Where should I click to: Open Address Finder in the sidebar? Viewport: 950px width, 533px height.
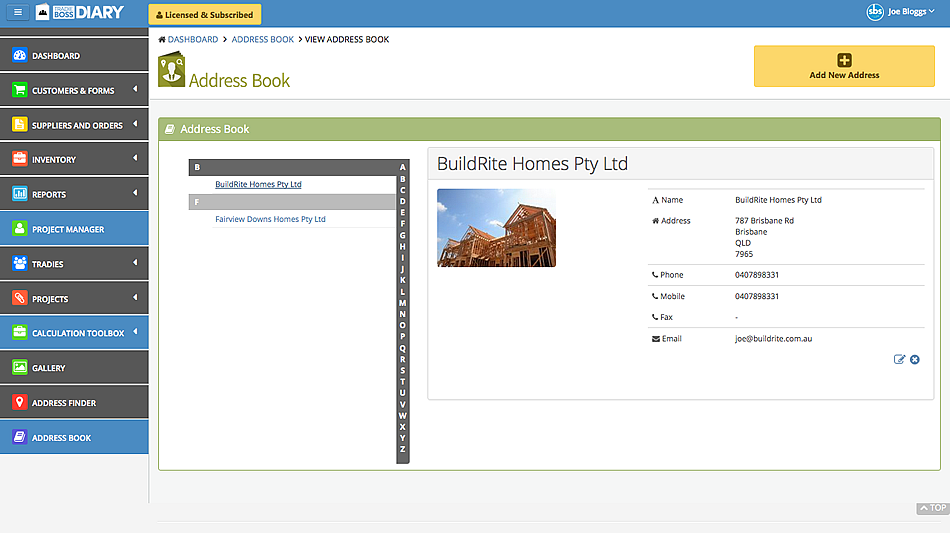point(74,402)
